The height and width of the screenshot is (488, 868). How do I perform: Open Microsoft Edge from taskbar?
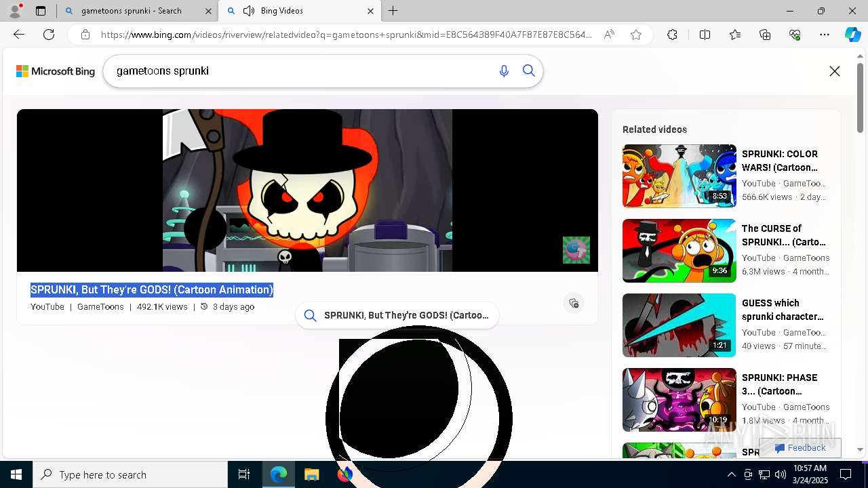click(x=279, y=474)
